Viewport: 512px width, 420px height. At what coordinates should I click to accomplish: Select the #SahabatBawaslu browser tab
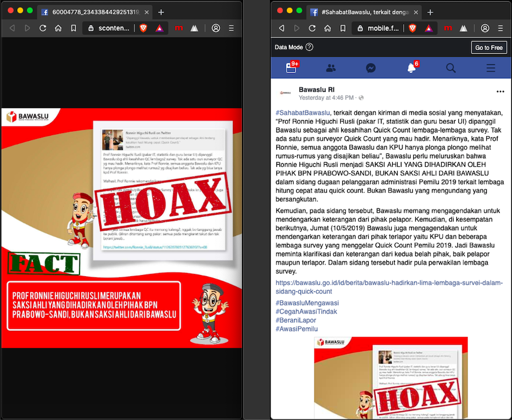[365, 12]
